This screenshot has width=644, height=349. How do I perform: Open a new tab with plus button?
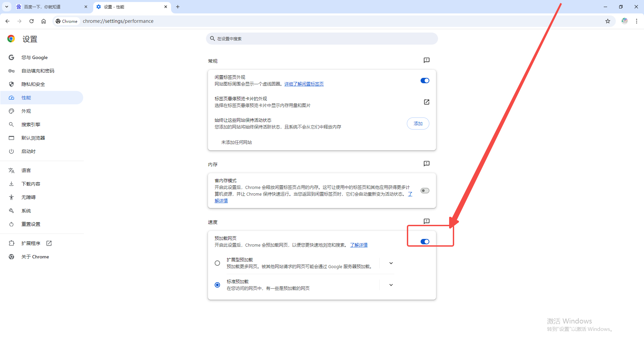coord(178,7)
